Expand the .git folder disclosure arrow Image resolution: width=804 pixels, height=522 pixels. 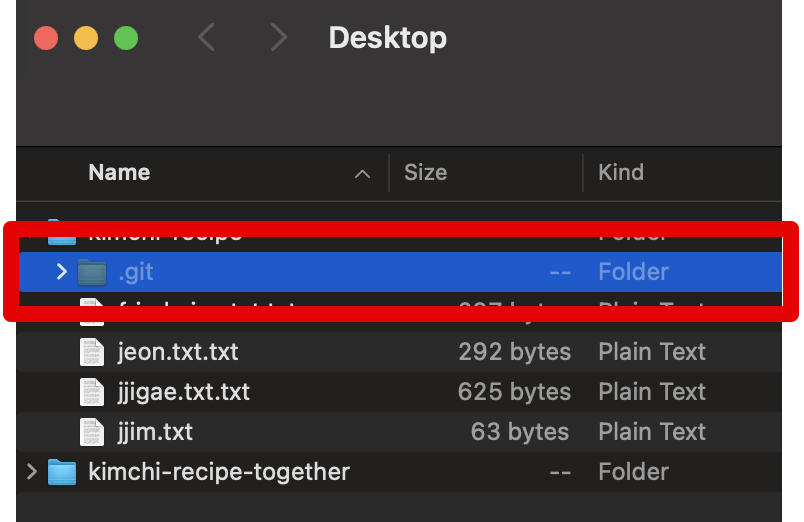(x=61, y=271)
